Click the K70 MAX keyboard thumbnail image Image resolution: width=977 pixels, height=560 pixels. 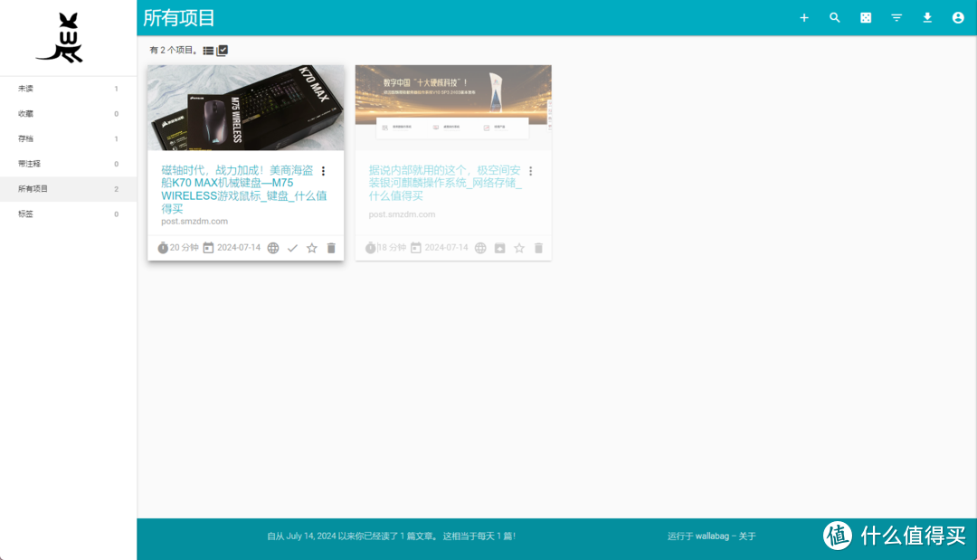click(245, 108)
